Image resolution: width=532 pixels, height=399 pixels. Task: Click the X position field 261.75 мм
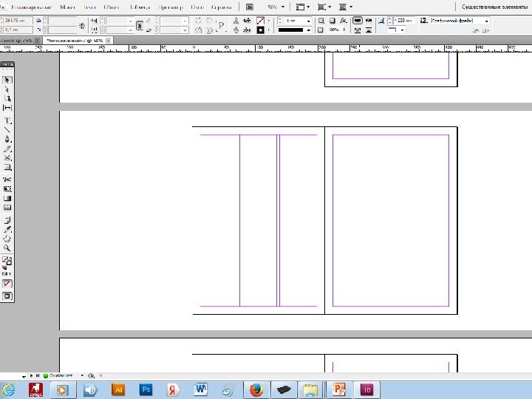18,21
